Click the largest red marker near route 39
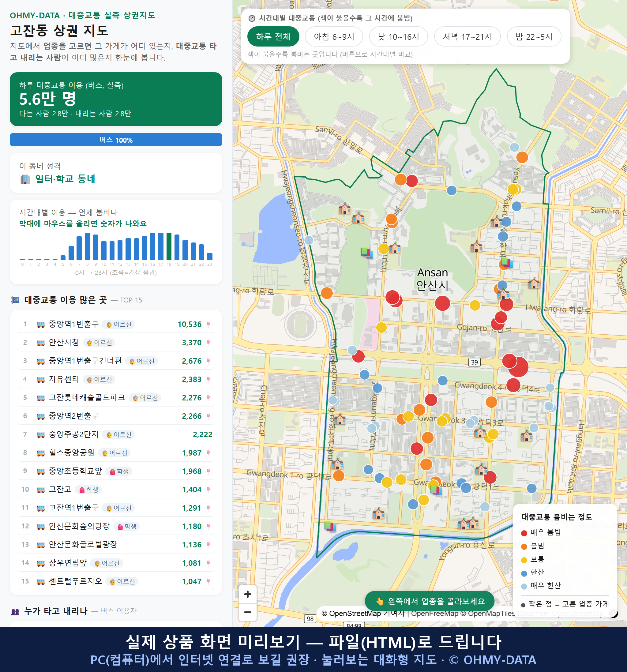The width and height of the screenshot is (627, 672). coord(518,367)
